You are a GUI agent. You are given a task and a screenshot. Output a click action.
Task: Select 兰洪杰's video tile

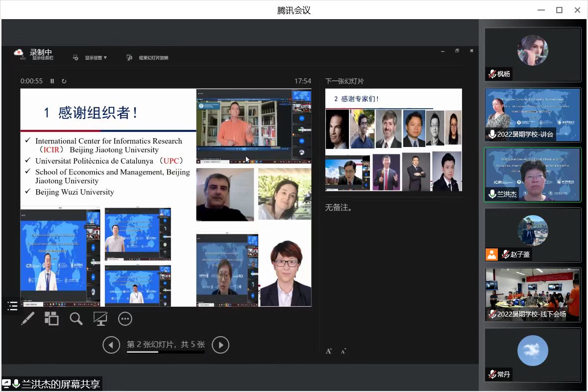click(533, 175)
